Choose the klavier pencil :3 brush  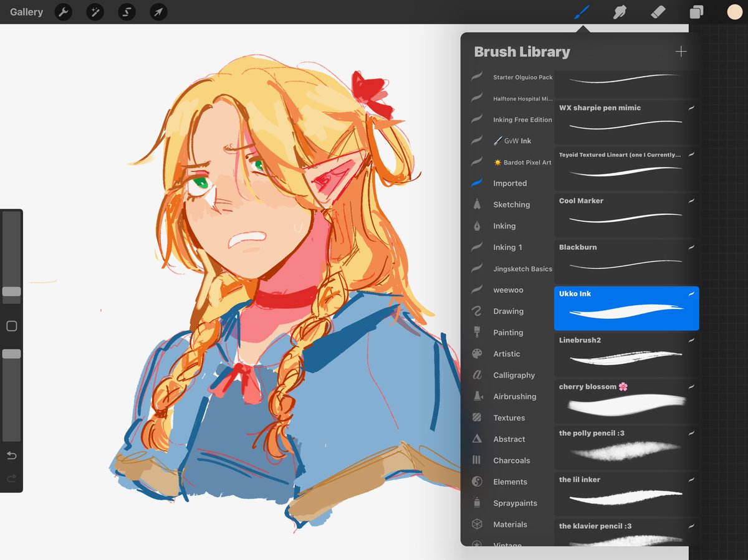(x=626, y=533)
